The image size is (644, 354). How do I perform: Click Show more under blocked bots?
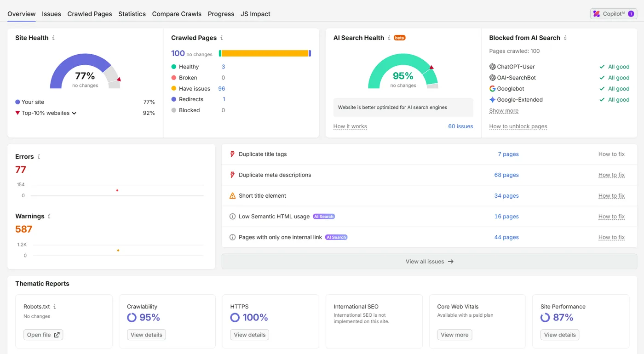(504, 111)
